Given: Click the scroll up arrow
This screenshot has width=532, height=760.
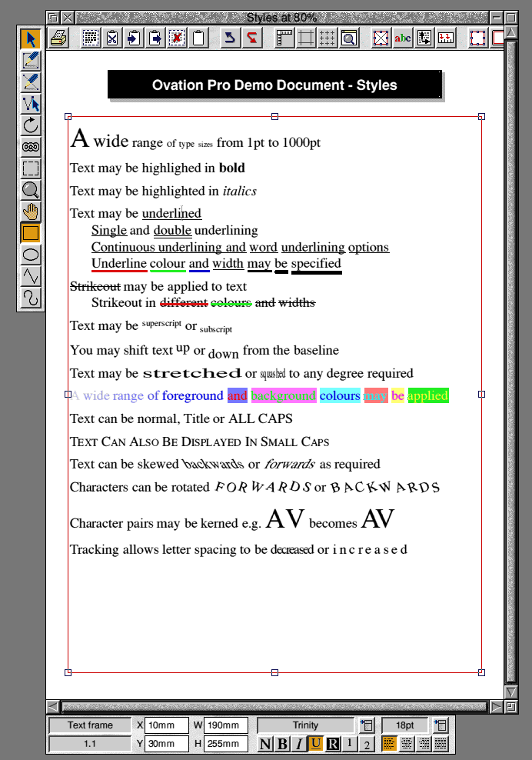Looking at the screenshot, I should (x=510, y=33).
